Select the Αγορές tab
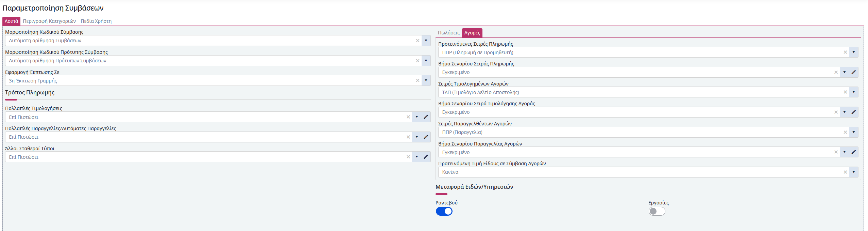The height and width of the screenshot is (231, 868). [x=472, y=33]
